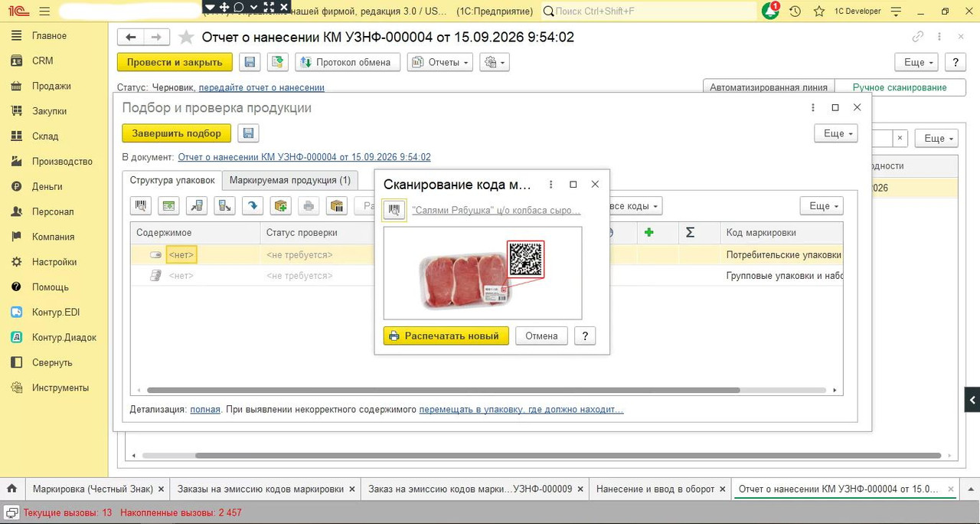This screenshot has width=980, height=524.
Task: Open 'Салями Рябушка' product link
Action: pos(496,210)
